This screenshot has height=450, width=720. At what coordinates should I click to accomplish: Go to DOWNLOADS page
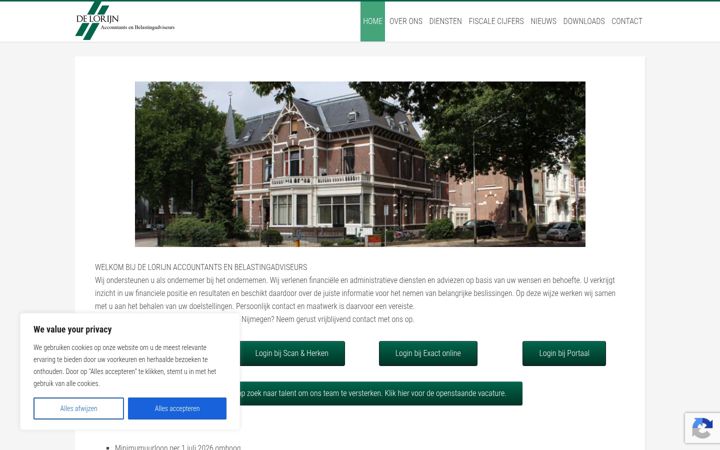[x=584, y=21]
